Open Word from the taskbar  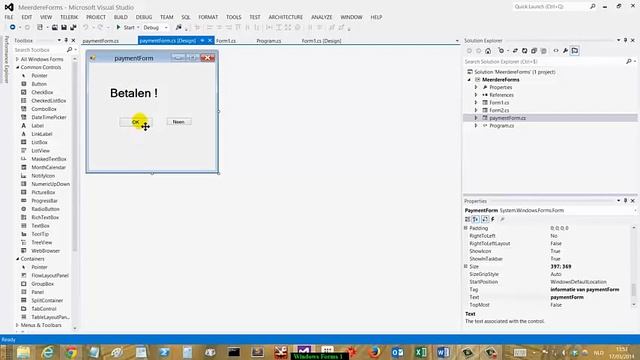pos(444,352)
